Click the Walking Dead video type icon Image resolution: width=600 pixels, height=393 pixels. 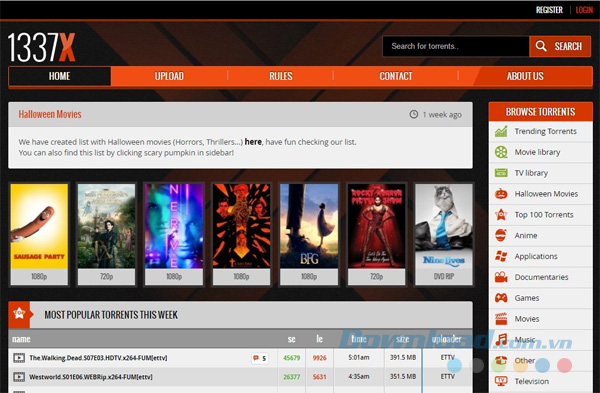tap(19, 358)
